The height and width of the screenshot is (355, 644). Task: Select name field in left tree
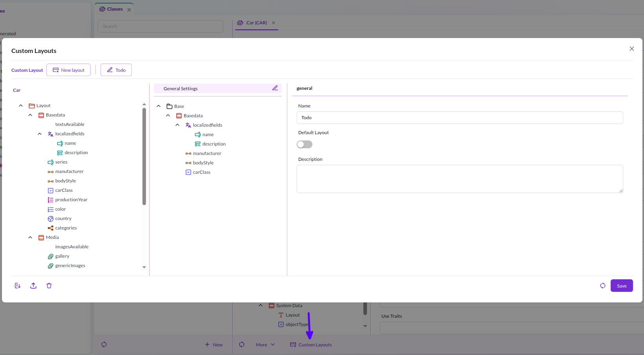click(70, 143)
